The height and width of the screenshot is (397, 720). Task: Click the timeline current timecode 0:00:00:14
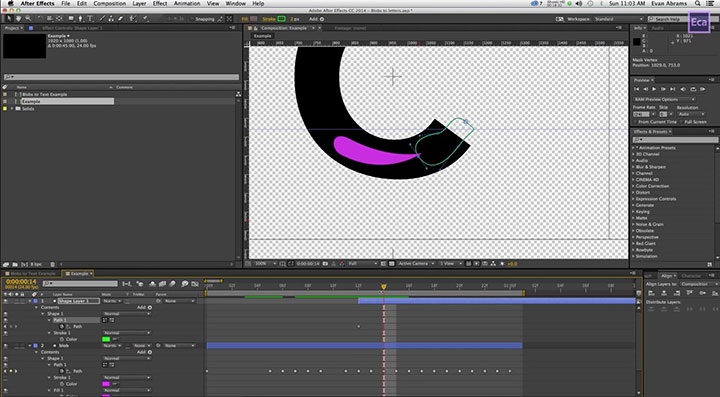click(x=21, y=282)
